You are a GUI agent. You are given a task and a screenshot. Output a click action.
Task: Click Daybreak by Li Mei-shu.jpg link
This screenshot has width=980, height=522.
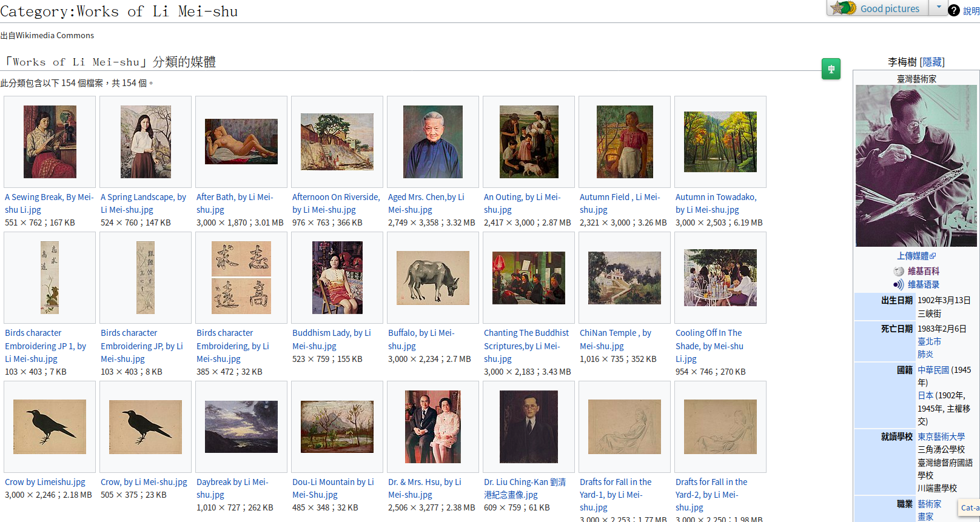232,488
